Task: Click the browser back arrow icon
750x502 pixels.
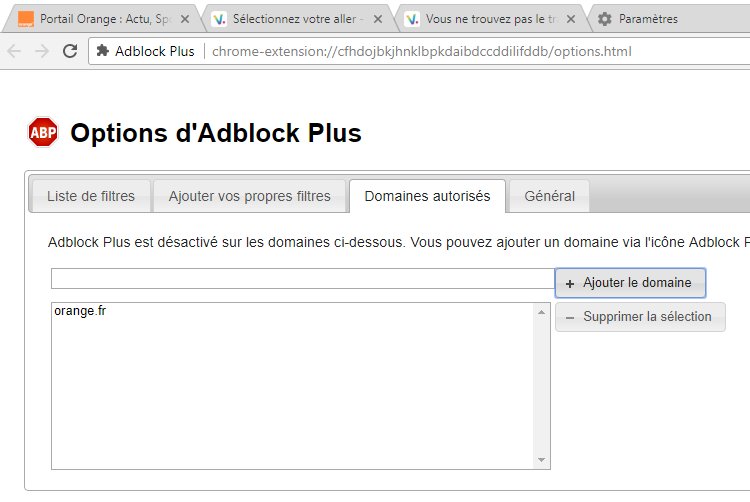Action: click(14, 51)
